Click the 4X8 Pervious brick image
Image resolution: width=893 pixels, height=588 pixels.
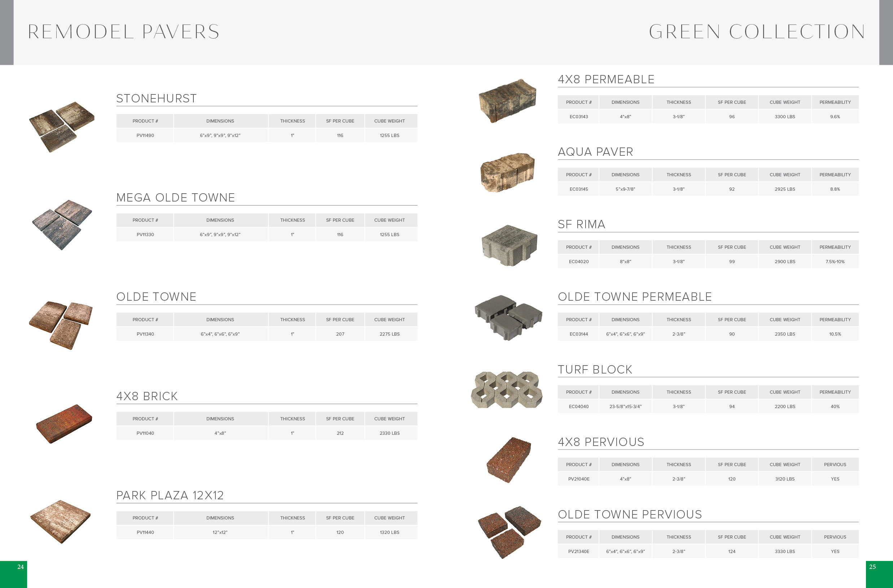509,459
